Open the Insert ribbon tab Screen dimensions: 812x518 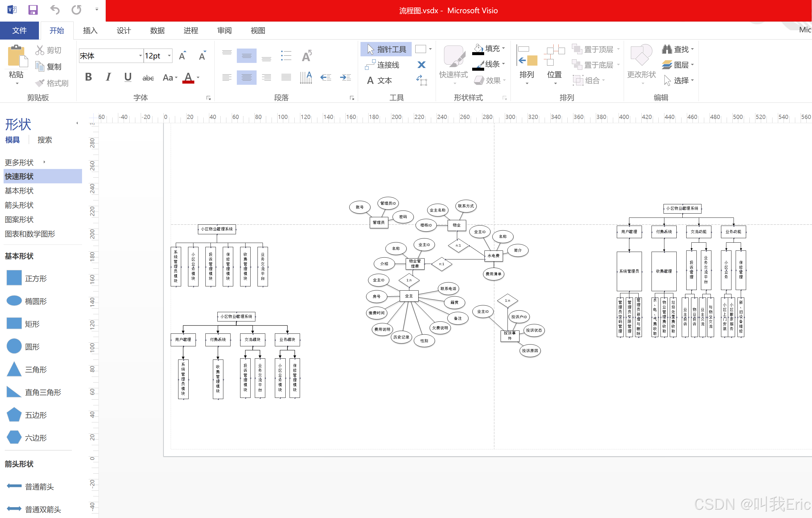[90, 31]
